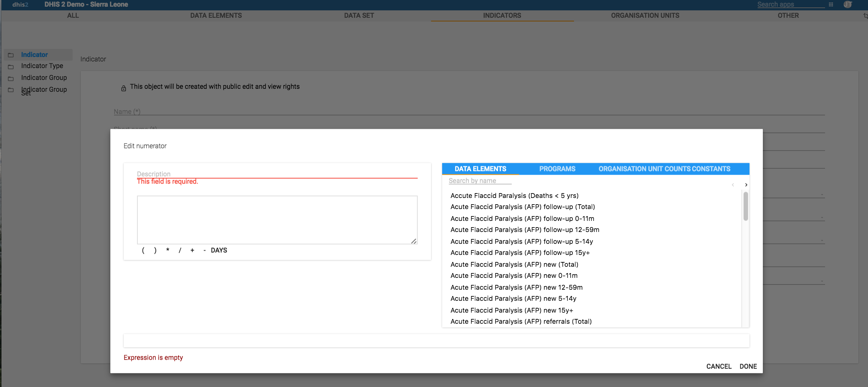Screen dimensions: 868x387
Task: Select Acute Flaccid Paralysis (AFP) new (Total)
Action: coord(514,264)
